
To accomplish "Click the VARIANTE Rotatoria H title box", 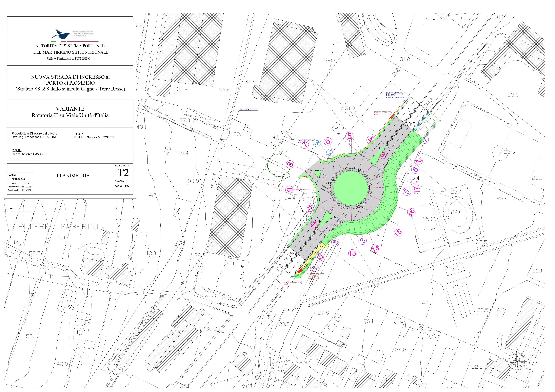I will [x=70, y=112].
